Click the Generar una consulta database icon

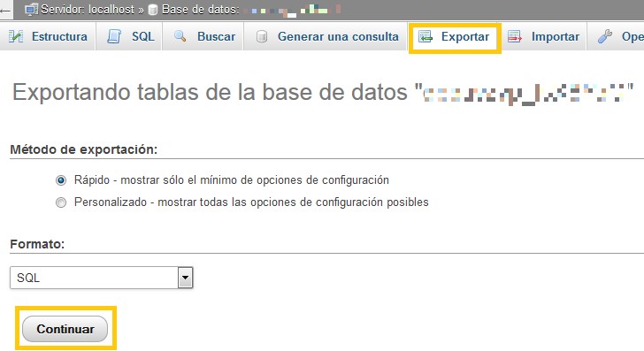coord(262,36)
